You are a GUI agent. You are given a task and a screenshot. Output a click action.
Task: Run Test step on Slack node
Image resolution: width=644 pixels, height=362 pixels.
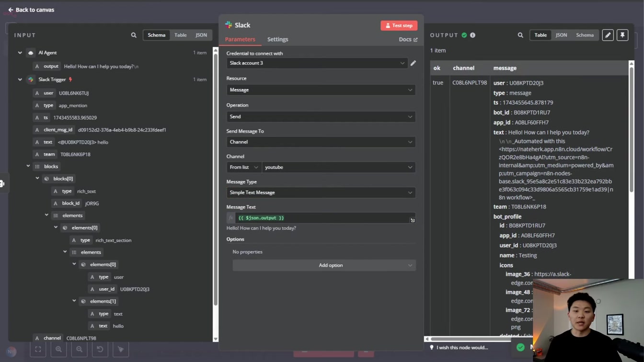399,25
